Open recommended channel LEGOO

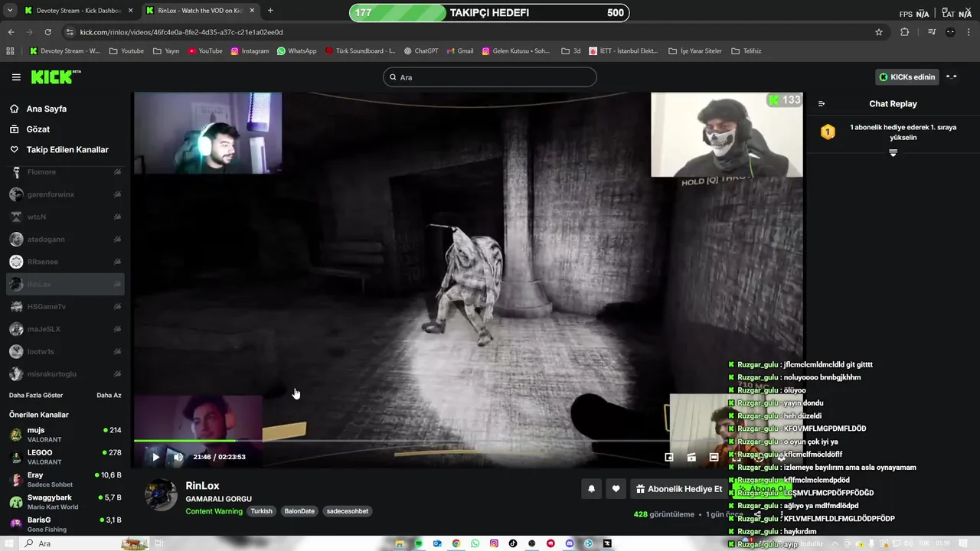coord(66,457)
